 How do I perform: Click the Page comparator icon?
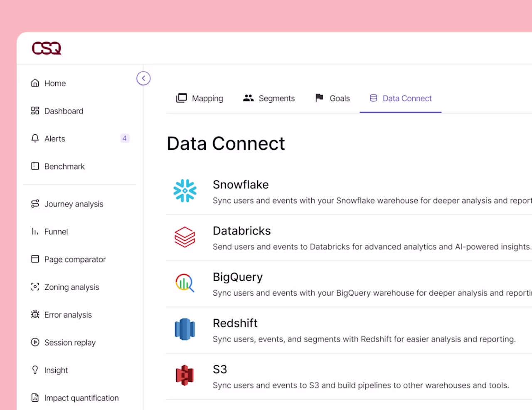35,259
